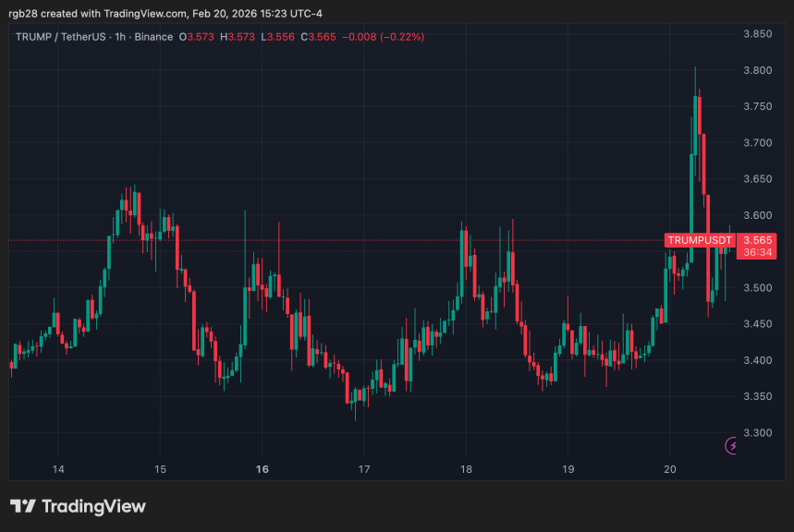The image size is (794, 532).
Task: Click the tall green candle peaking near 3.800
Action: pos(694,166)
